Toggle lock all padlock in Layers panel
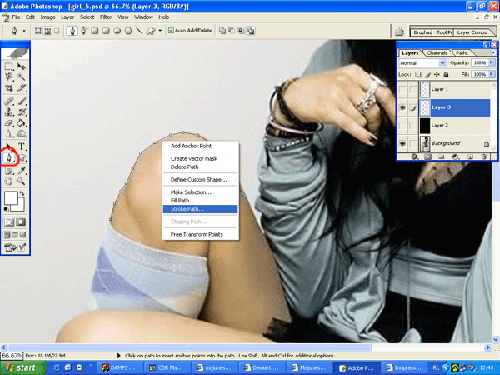The height and width of the screenshot is (375, 500). [x=446, y=74]
